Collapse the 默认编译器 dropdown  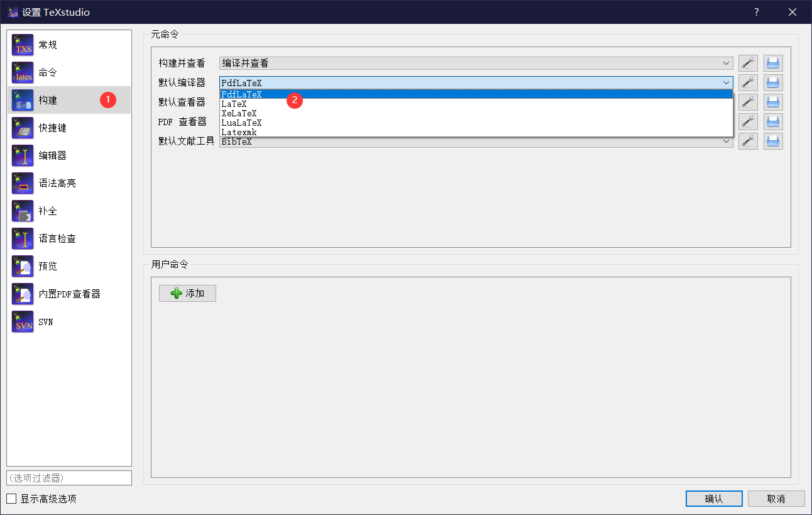pyautogui.click(x=476, y=82)
